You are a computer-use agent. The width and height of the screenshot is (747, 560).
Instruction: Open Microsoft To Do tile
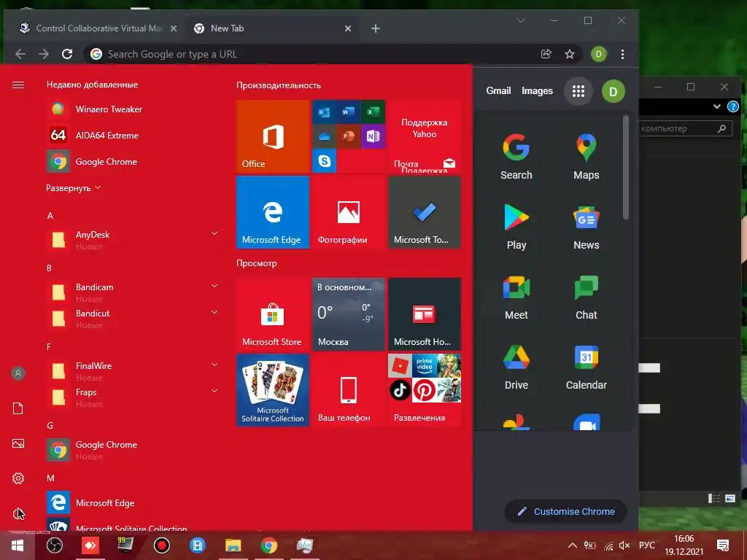pyautogui.click(x=425, y=212)
